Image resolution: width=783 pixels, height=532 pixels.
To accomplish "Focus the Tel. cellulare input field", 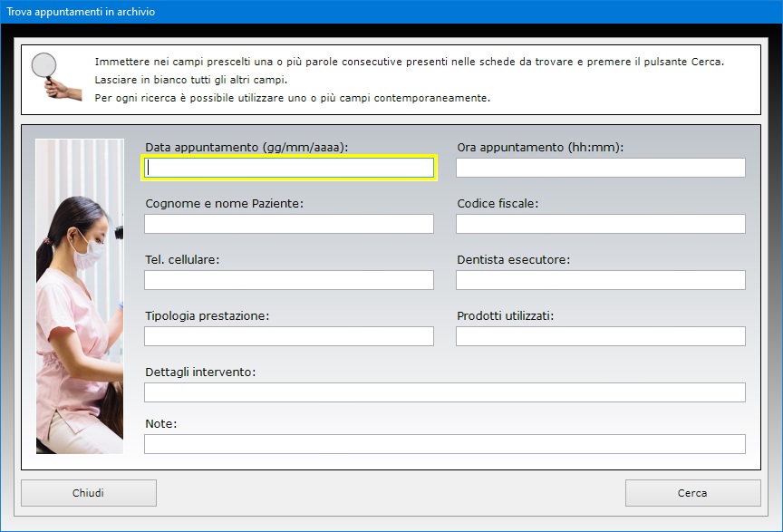I will point(289,280).
